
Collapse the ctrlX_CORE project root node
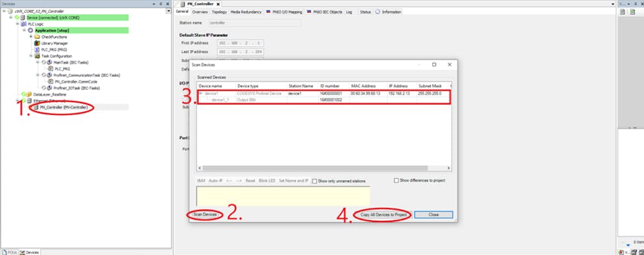(5, 12)
